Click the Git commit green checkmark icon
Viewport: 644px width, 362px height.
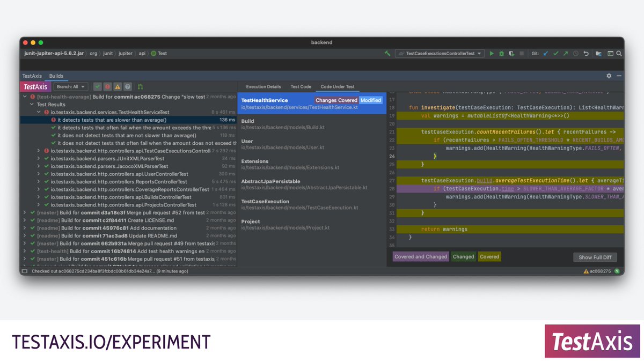coord(556,54)
